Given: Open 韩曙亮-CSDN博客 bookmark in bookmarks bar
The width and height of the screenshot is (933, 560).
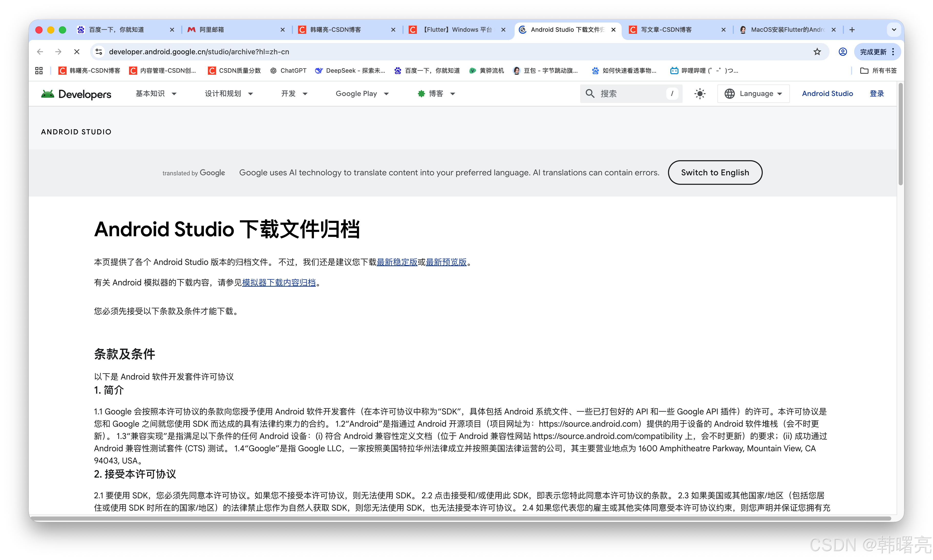Looking at the screenshot, I should (89, 71).
